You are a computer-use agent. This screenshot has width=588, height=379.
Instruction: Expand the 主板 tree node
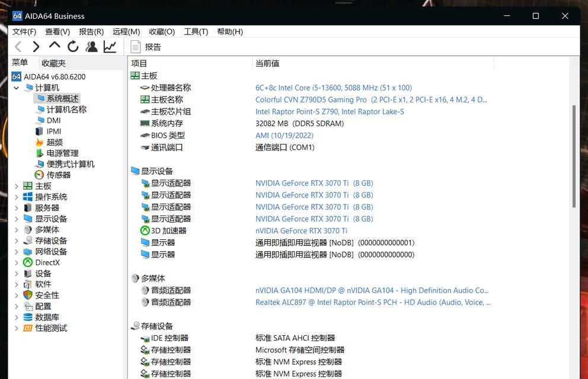tap(16, 186)
